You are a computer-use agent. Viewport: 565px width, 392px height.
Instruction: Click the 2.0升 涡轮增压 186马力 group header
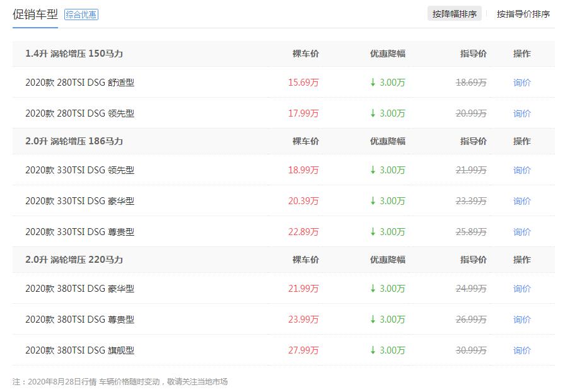(74, 141)
